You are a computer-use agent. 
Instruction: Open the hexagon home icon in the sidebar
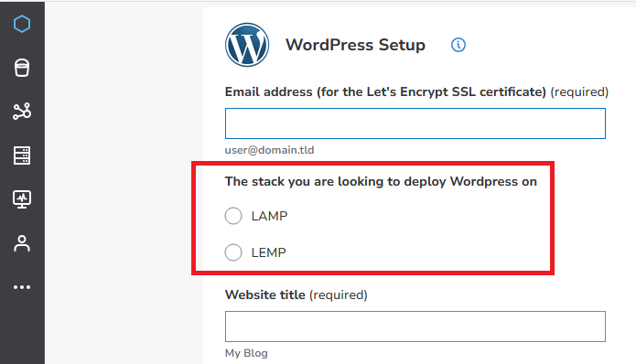[x=22, y=24]
